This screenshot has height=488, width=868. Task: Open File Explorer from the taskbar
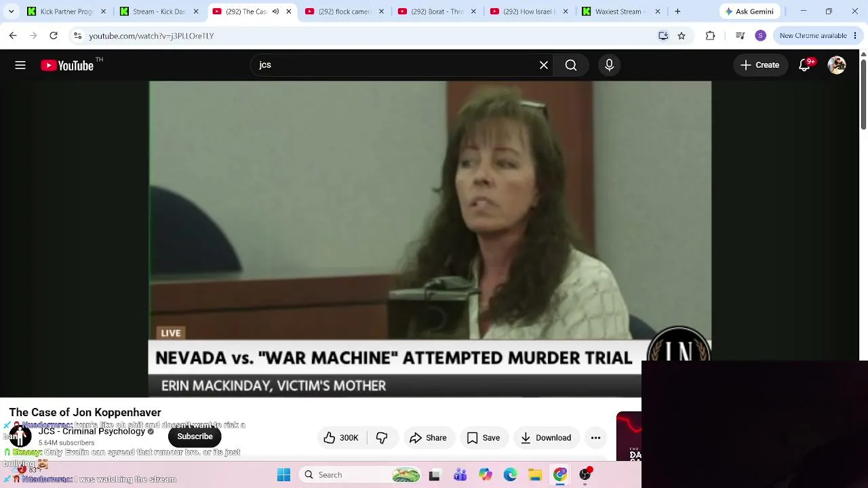tap(535, 475)
